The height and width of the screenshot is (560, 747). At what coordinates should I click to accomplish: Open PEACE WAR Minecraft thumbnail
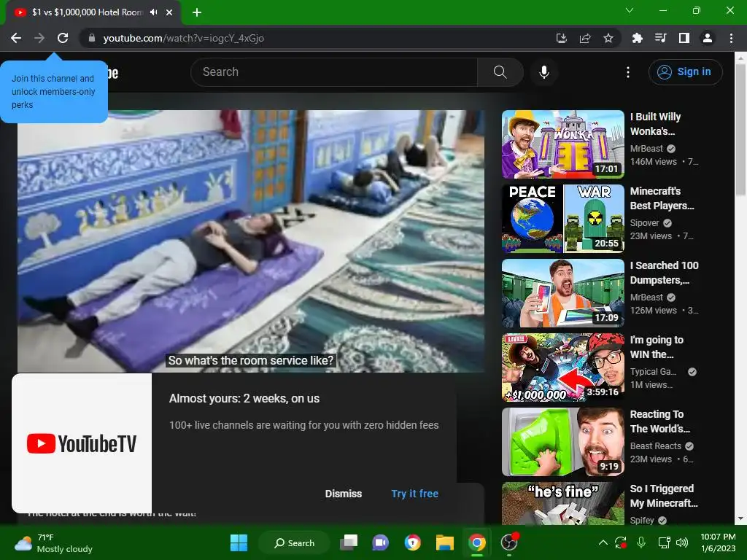point(563,219)
